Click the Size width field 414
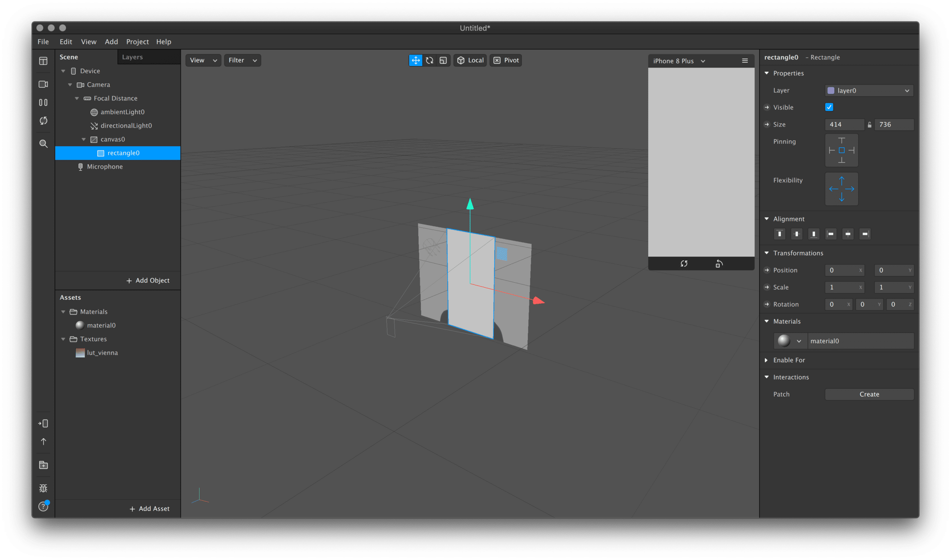The height and width of the screenshot is (560, 951). [844, 124]
